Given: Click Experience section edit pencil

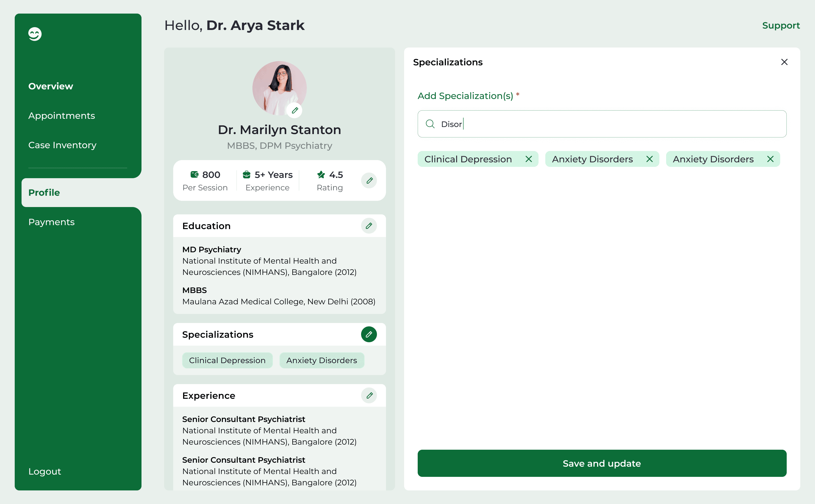Looking at the screenshot, I should point(369,395).
